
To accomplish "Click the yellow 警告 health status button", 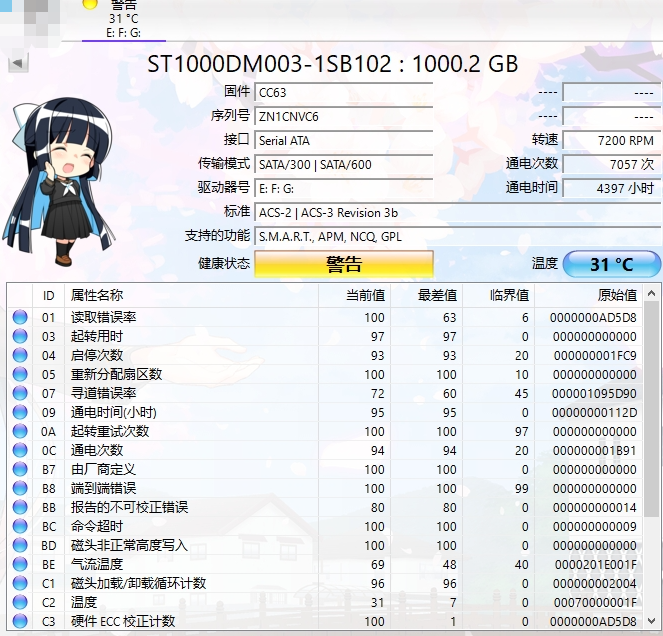I will coord(344,264).
